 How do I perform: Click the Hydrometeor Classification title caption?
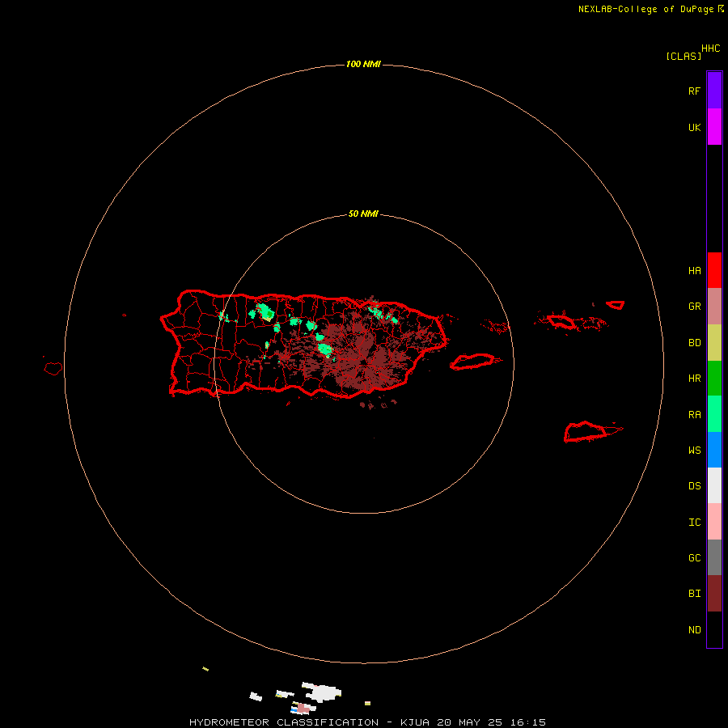(x=367, y=722)
